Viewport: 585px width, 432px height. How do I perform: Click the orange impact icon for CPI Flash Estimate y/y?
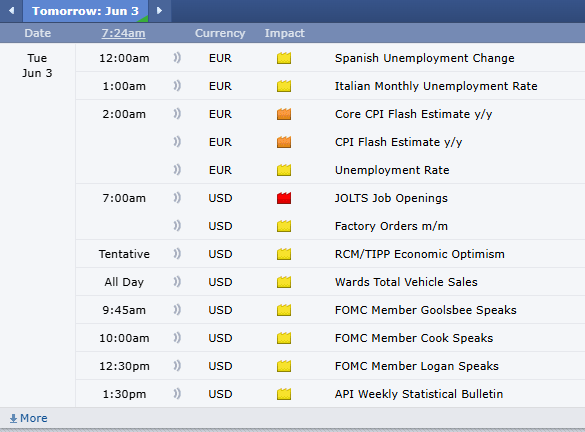coord(284,142)
